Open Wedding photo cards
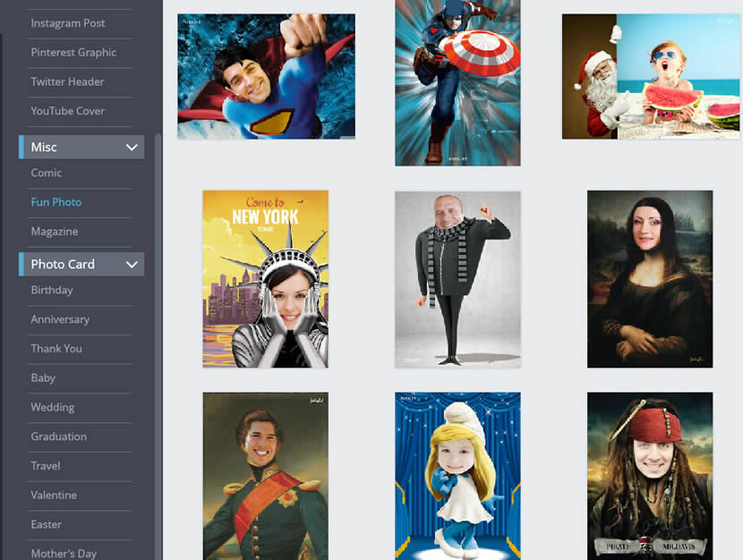Viewport: 743px width, 560px height. pyautogui.click(x=53, y=407)
